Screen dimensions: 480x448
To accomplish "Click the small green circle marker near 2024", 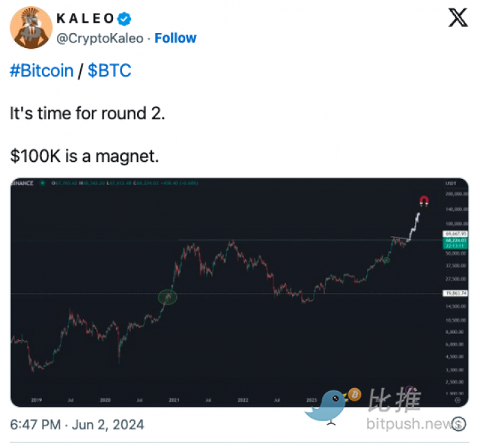I will [387, 260].
